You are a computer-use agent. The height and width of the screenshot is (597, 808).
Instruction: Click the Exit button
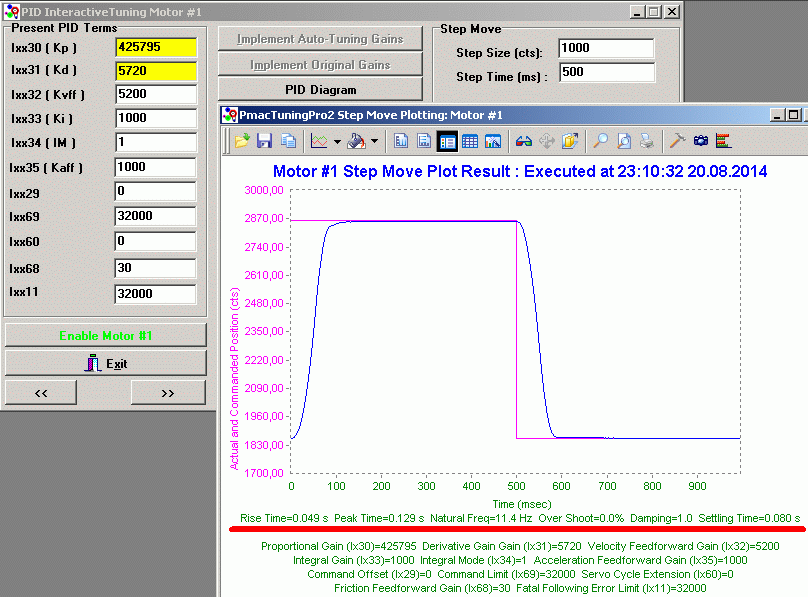(x=106, y=364)
